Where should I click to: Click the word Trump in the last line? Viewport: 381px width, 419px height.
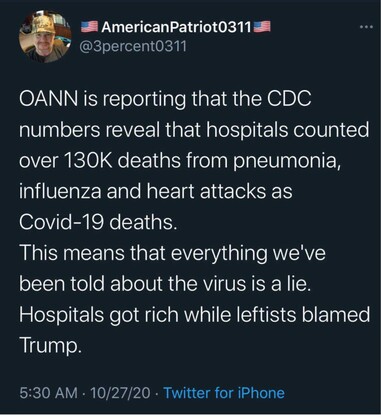pyautogui.click(x=50, y=346)
